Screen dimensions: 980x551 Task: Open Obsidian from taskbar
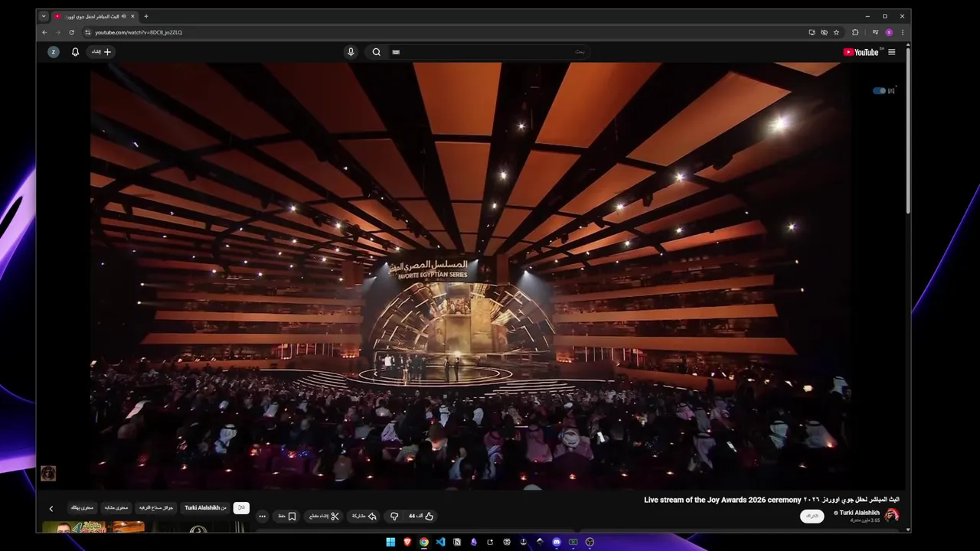tap(474, 542)
